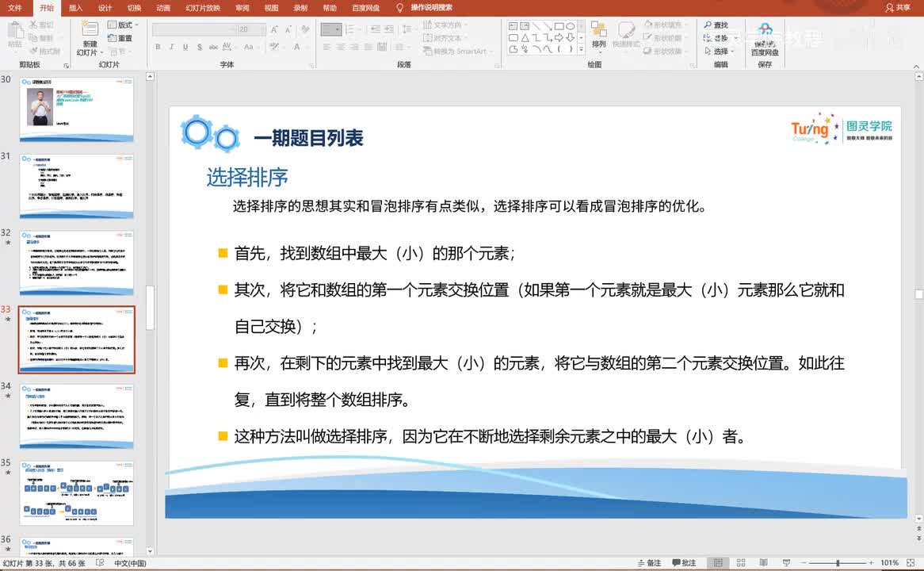Switch to the Insert (插入) tab
Screen dimensions: 924x571
[75, 8]
